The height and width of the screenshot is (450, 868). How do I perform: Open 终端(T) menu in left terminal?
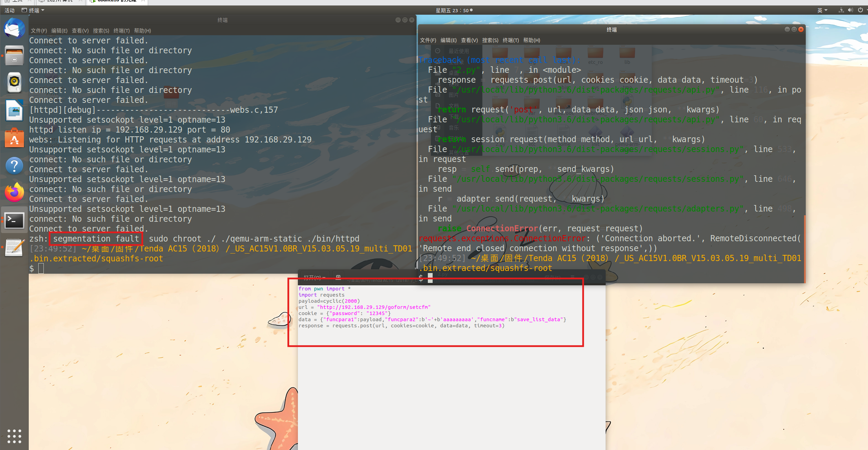click(x=121, y=30)
